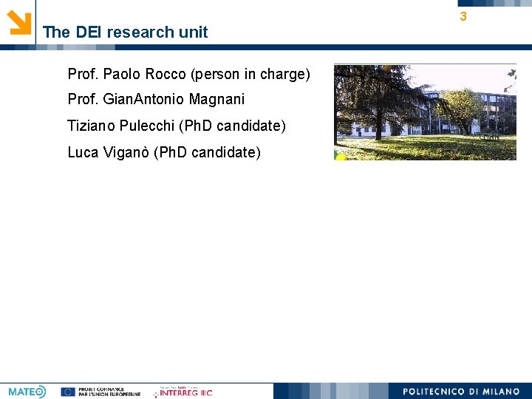Image resolution: width=532 pixels, height=399 pixels.
Task: Click the line 'Prof. Paolo Rocco (person in charge)'
Action: [188, 74]
